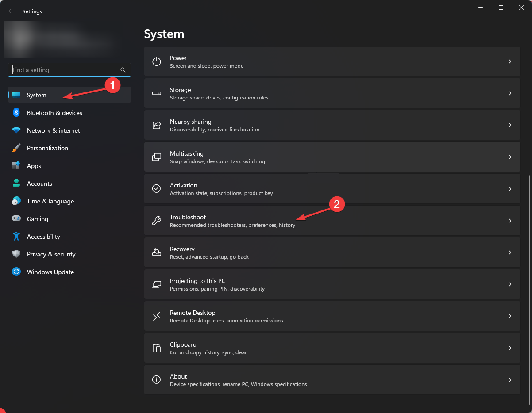Navigate to Privacy & security

[x=69, y=254]
